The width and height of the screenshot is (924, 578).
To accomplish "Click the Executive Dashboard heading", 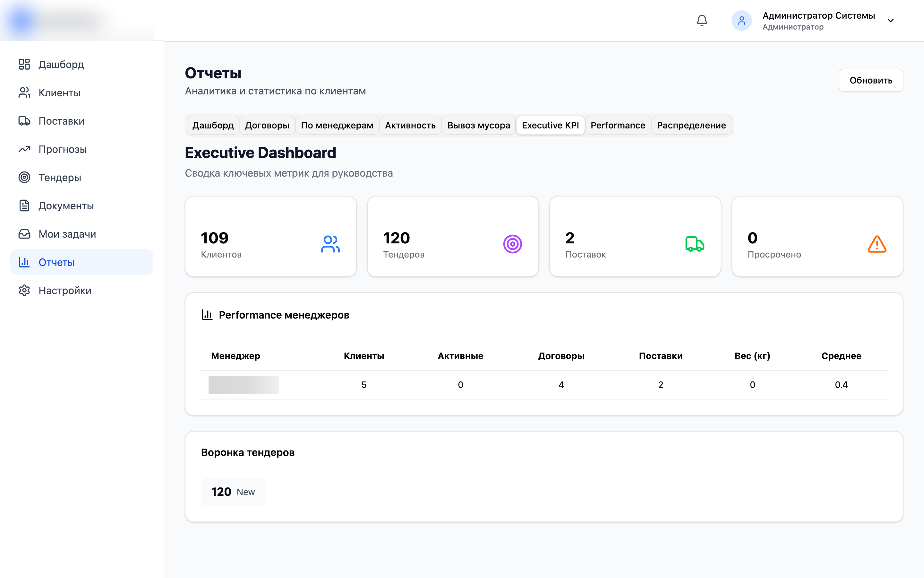I will (x=261, y=153).
